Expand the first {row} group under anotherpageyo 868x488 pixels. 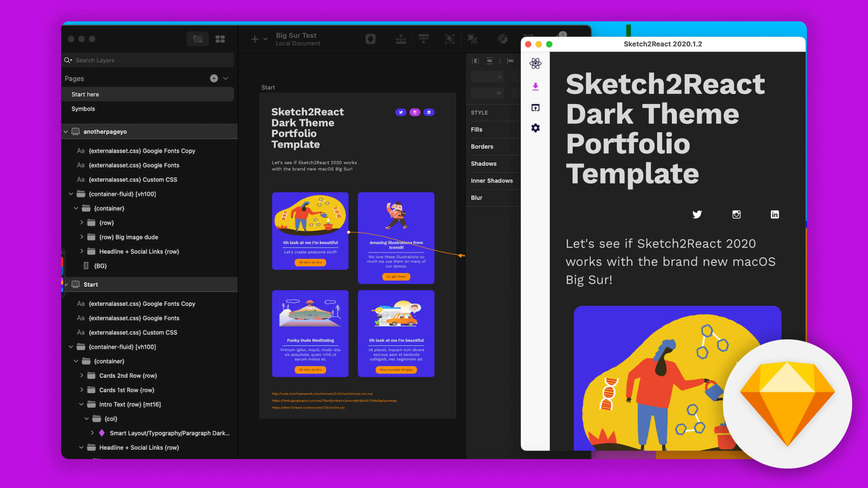tap(81, 222)
